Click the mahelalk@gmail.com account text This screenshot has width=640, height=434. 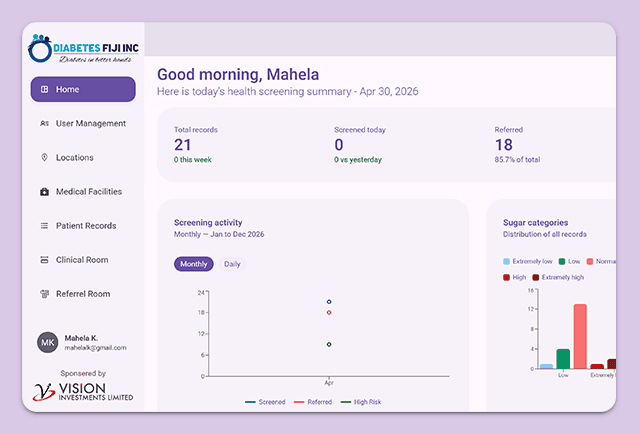pyautogui.click(x=96, y=348)
